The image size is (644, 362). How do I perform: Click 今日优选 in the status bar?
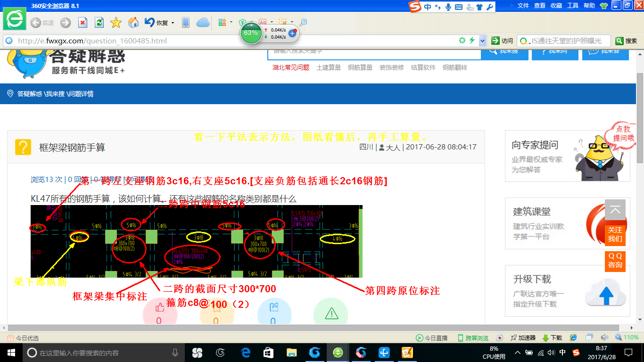tap(23, 338)
